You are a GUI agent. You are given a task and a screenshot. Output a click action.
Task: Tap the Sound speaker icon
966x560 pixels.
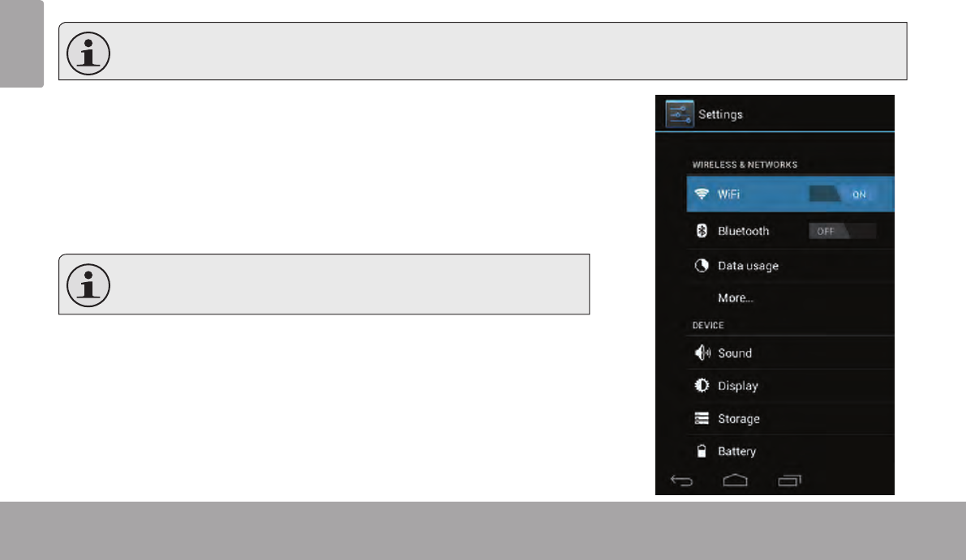702,353
